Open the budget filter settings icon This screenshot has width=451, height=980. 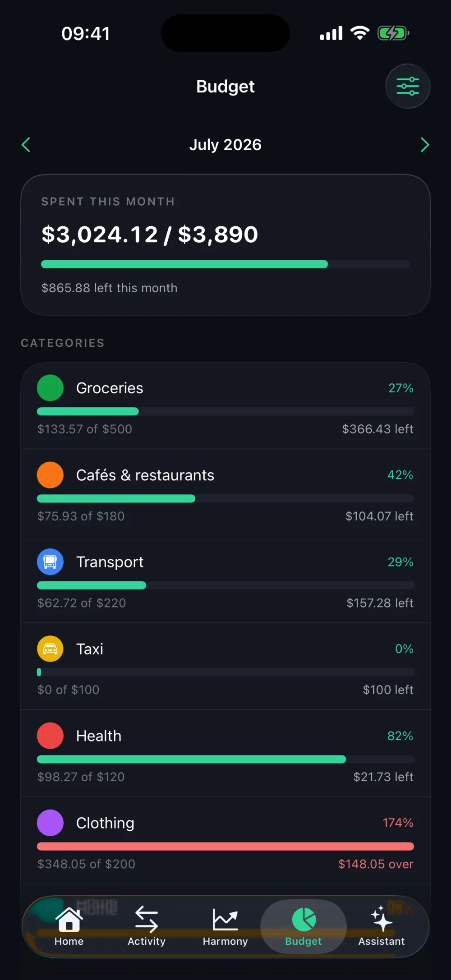click(x=407, y=86)
